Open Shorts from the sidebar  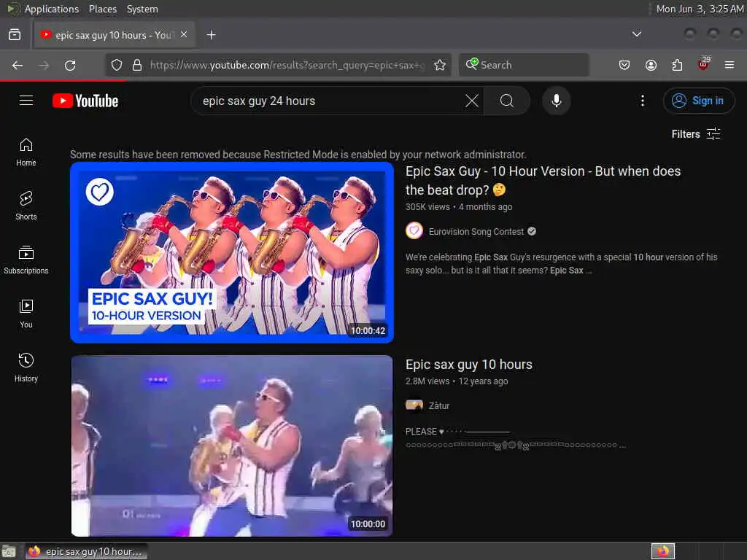click(x=26, y=206)
